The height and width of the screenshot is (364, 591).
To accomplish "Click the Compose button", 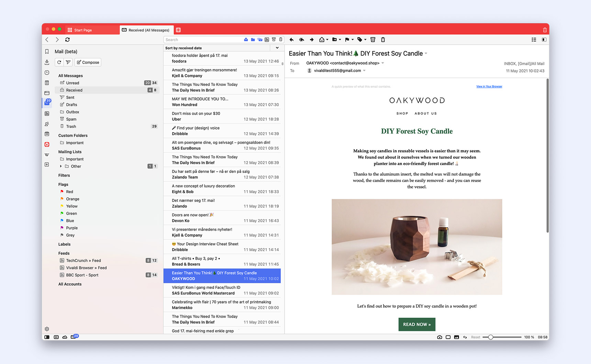I will [x=88, y=62].
